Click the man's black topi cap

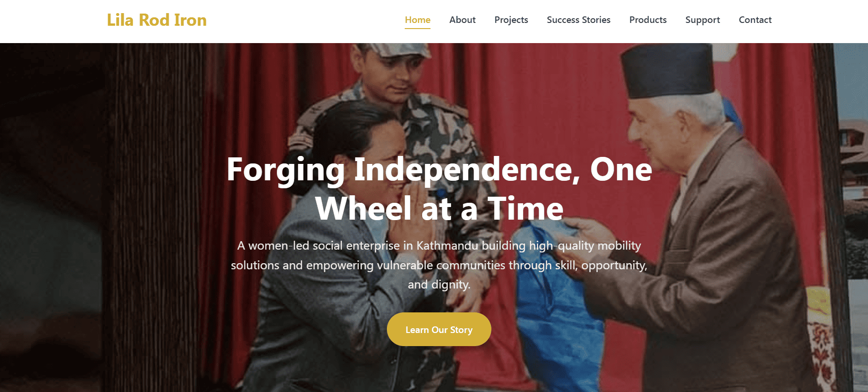click(x=668, y=70)
